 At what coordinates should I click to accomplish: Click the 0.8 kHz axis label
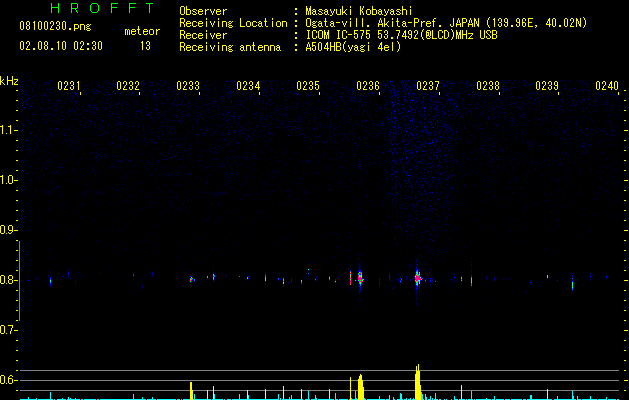coord(8,280)
